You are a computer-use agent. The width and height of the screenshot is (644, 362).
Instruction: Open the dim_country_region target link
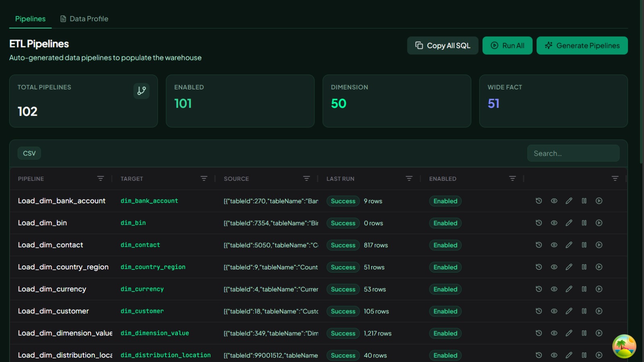point(153,267)
